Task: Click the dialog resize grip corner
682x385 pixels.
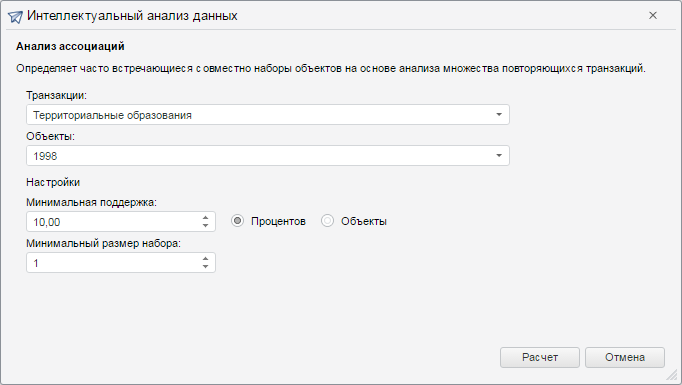Action: [x=673, y=376]
